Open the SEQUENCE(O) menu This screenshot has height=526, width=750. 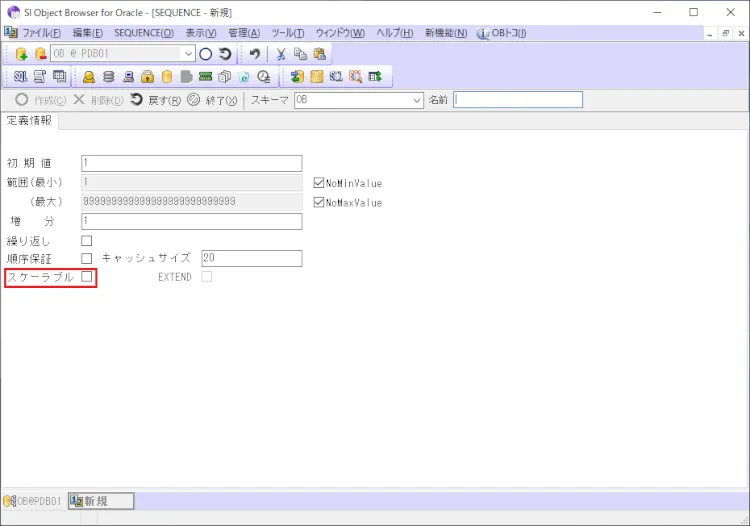click(x=143, y=33)
